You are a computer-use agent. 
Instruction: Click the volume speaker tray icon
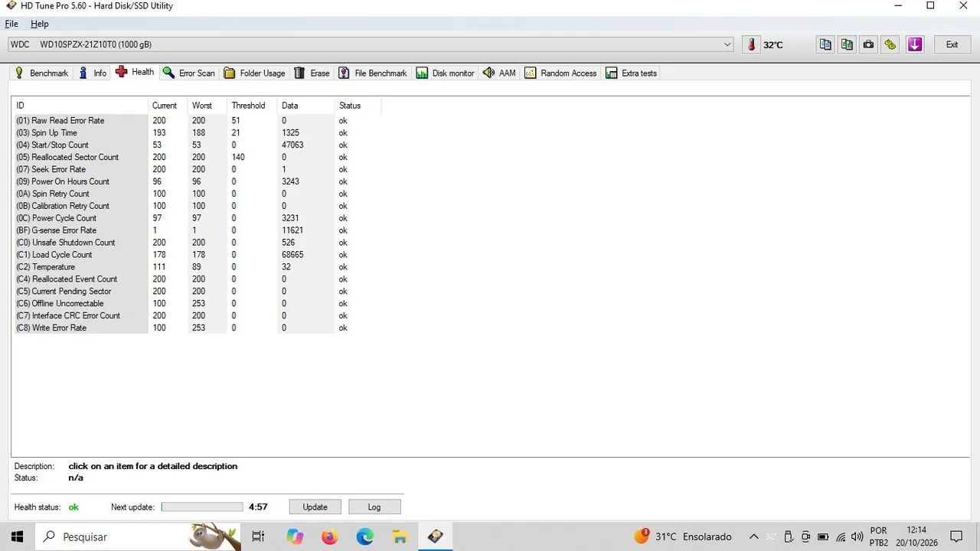[x=857, y=536]
